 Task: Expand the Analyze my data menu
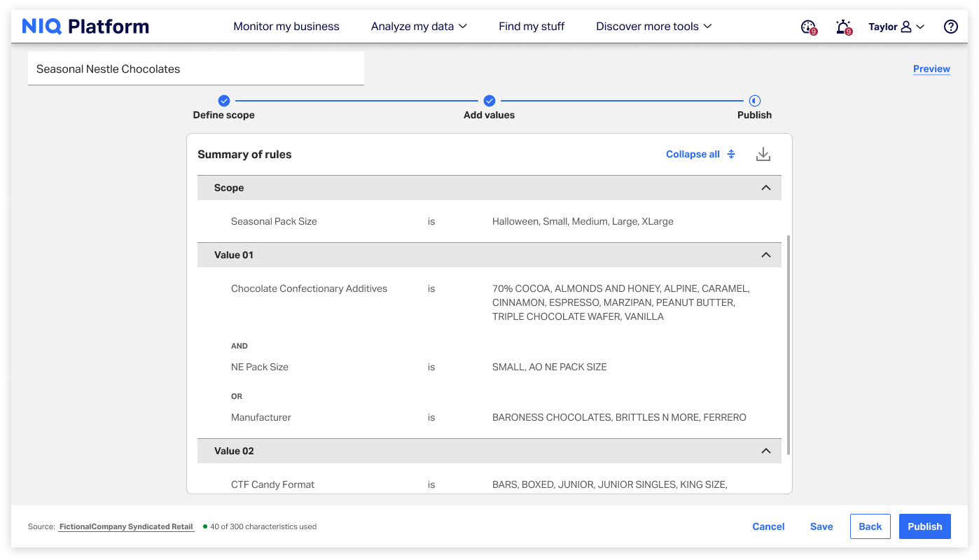(x=419, y=27)
